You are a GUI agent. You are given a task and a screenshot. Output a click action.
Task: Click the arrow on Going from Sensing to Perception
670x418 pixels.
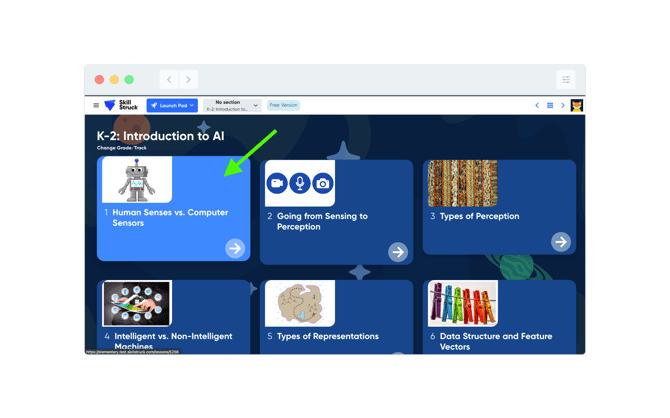coord(398,252)
